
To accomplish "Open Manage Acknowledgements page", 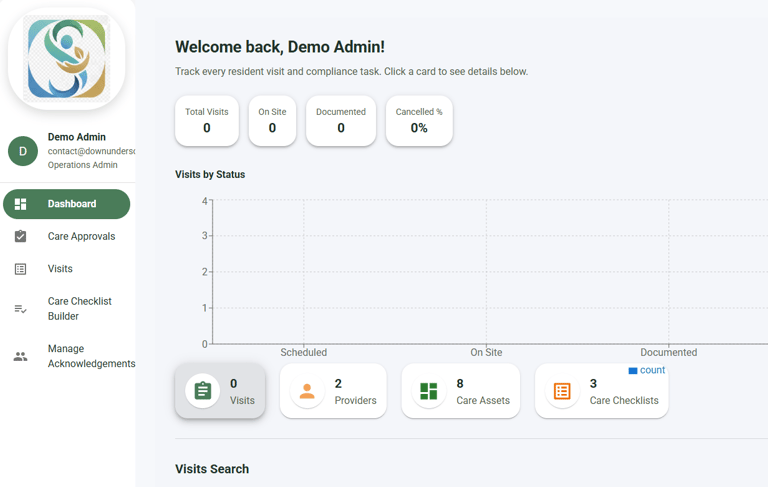I will (x=90, y=356).
